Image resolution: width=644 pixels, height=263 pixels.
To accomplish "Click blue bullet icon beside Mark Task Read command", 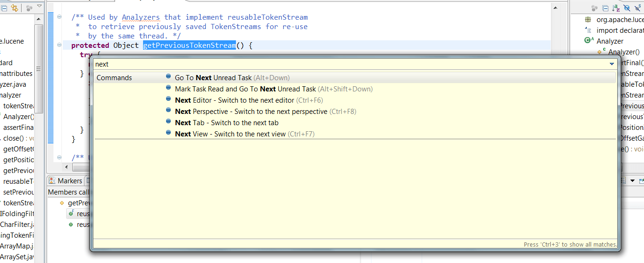I will pos(168,88).
